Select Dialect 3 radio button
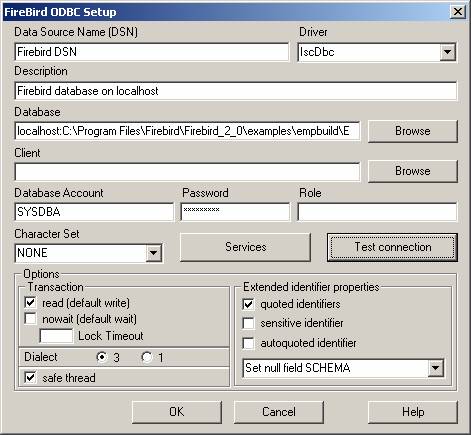 tap(102, 357)
